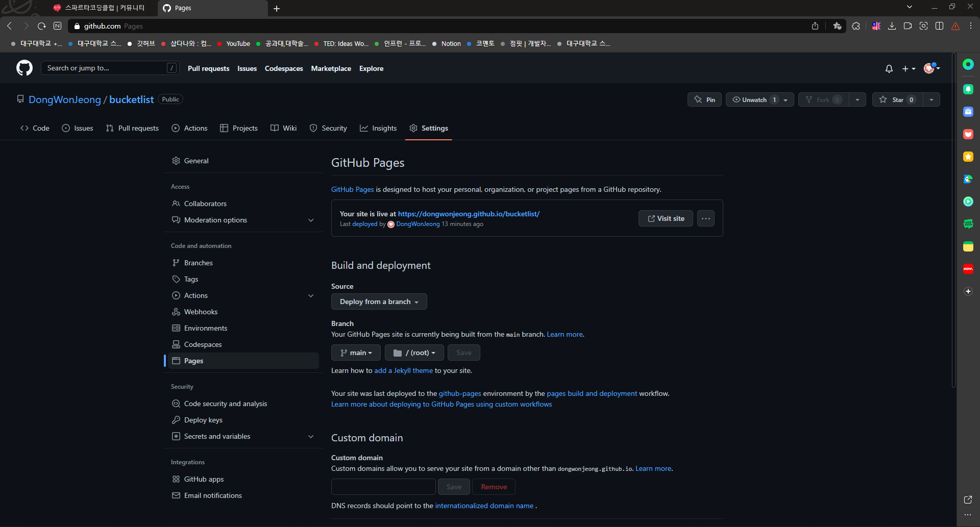
Task: Add a sidebar app with plus icon
Action: (968, 291)
